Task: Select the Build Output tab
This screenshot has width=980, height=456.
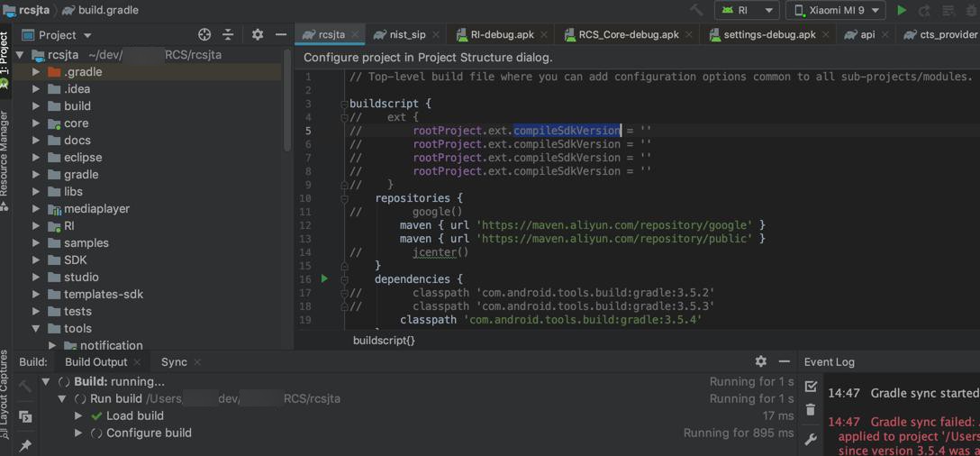Action: tap(95, 362)
